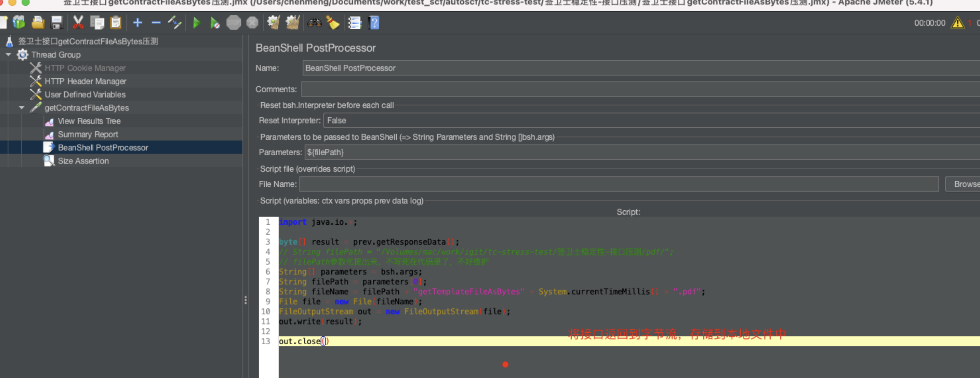This screenshot has width=980, height=378.
Task: Reset search with the broom icon
Action: point(333,23)
